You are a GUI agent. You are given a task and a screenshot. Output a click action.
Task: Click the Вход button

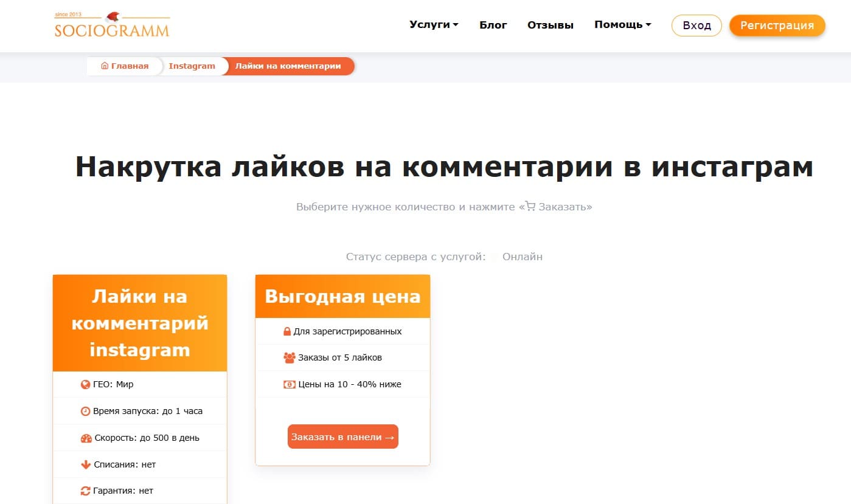(x=696, y=26)
